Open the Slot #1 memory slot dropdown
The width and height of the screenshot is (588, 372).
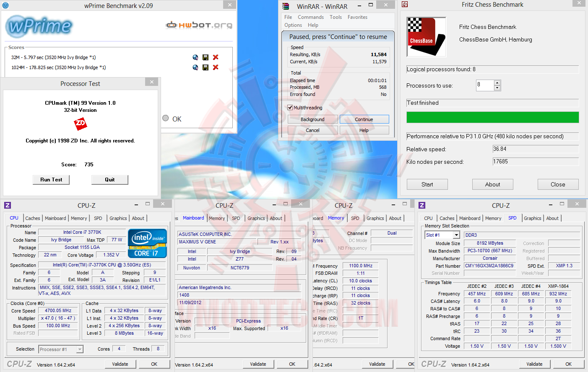[x=456, y=235]
